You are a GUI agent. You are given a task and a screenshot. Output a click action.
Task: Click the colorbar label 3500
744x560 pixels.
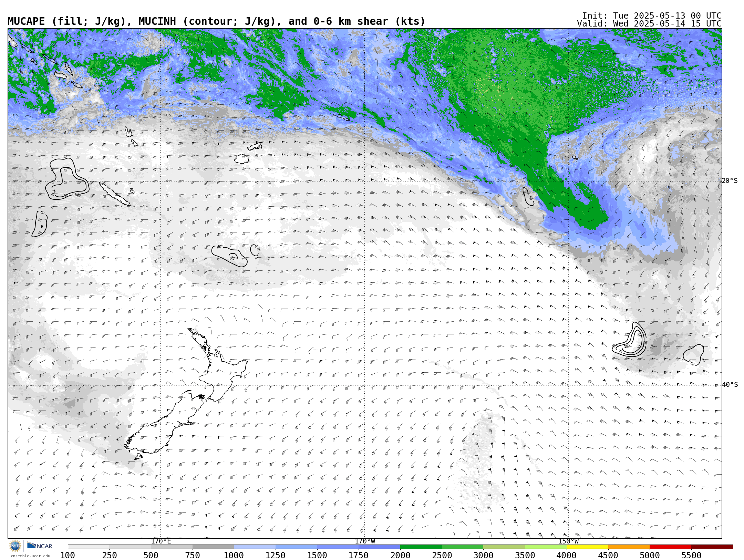(525, 555)
